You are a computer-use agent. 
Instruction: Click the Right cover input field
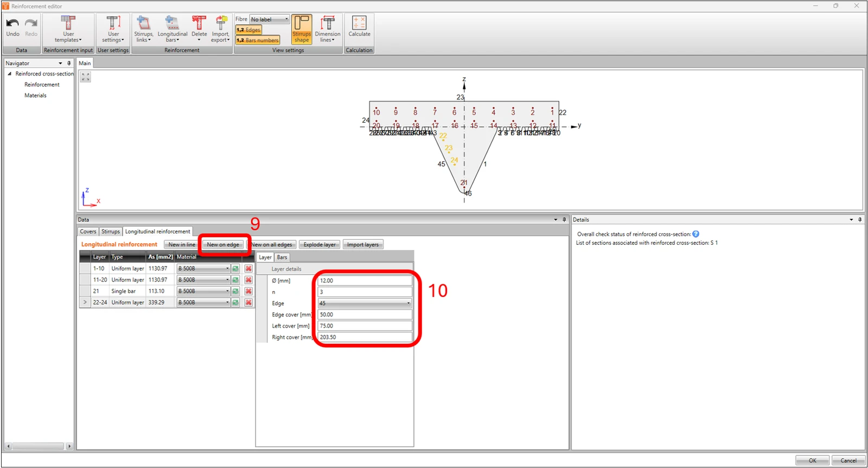point(365,337)
